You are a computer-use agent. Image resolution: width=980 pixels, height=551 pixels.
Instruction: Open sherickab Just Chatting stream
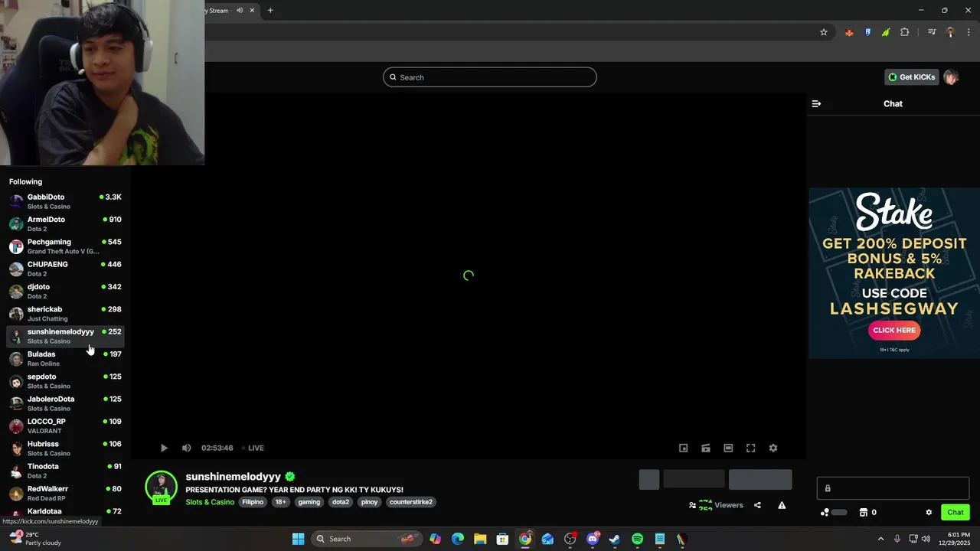[x=66, y=314]
